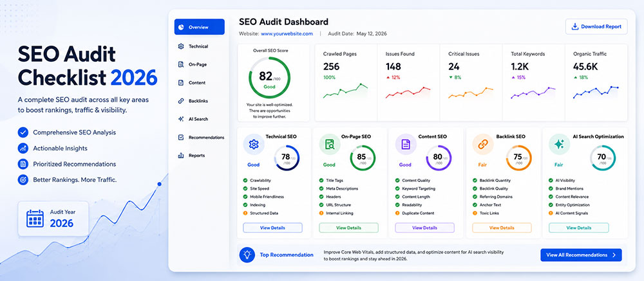Image resolution: width=644 pixels, height=281 pixels.
Task: Click the Issues Found red trend chart
Action: coord(408,93)
